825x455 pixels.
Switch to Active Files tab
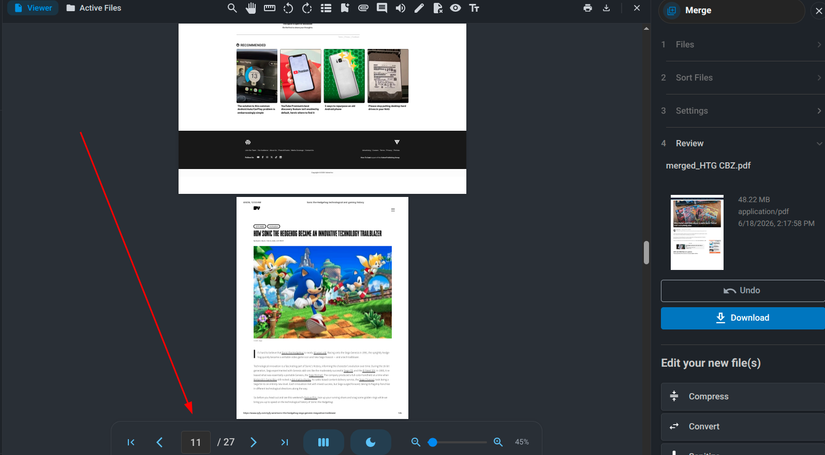(x=94, y=8)
